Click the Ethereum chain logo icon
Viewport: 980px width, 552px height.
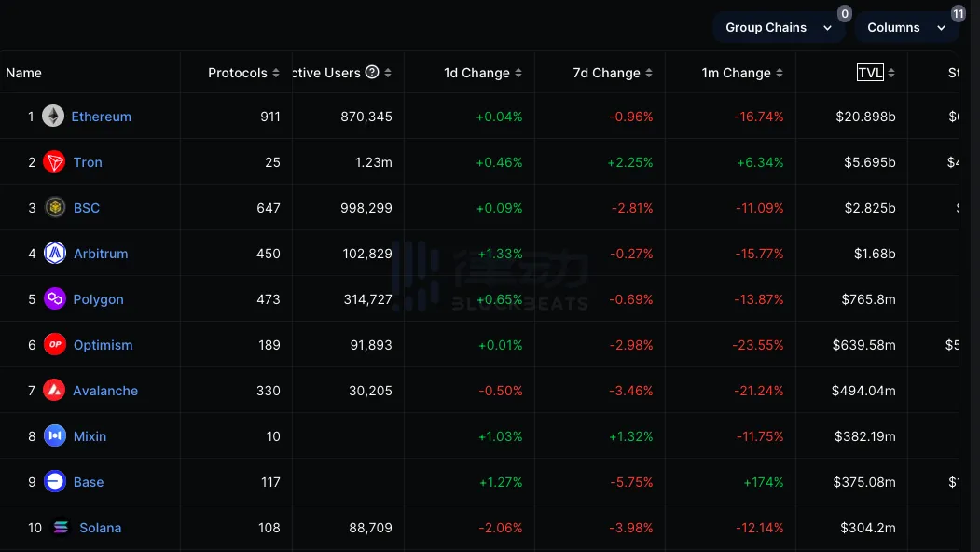click(x=53, y=117)
